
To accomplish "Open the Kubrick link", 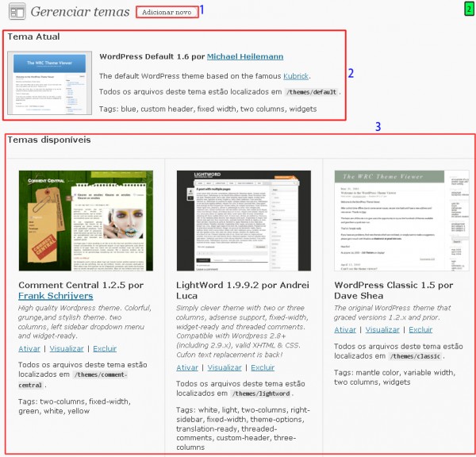I will pyautogui.click(x=296, y=76).
